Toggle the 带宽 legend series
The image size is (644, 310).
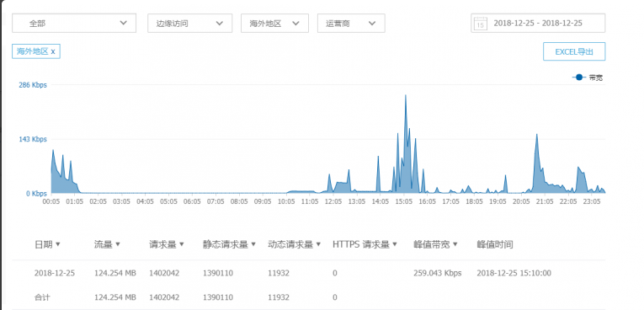(588, 77)
